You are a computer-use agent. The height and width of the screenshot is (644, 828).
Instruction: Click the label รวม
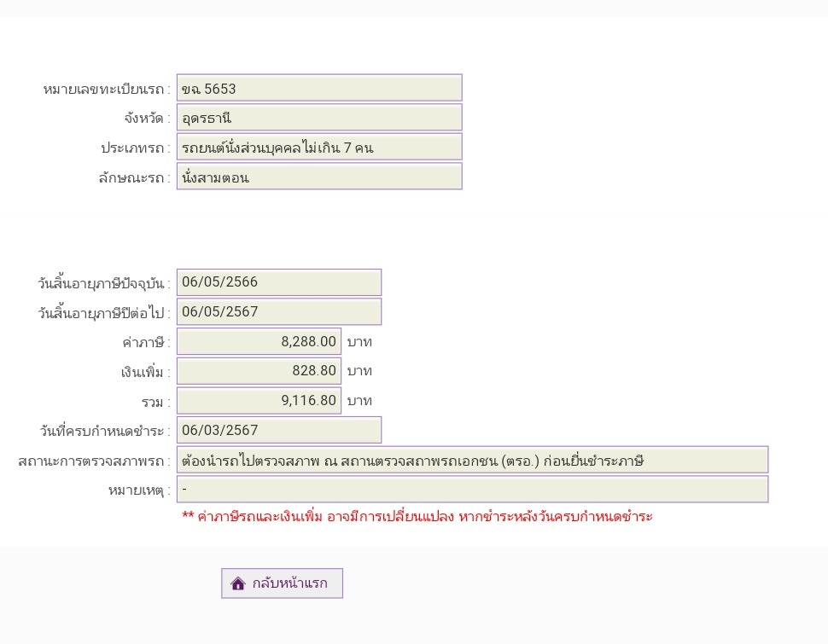[155, 403]
